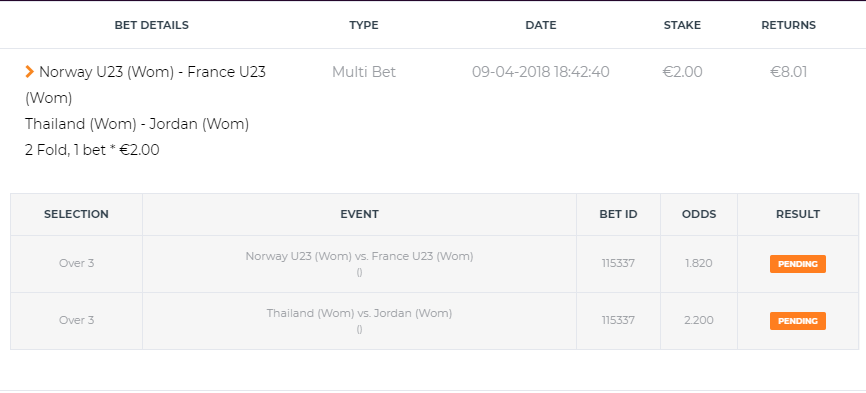Click the SELECTION column header
The image size is (866, 393).
click(76, 214)
